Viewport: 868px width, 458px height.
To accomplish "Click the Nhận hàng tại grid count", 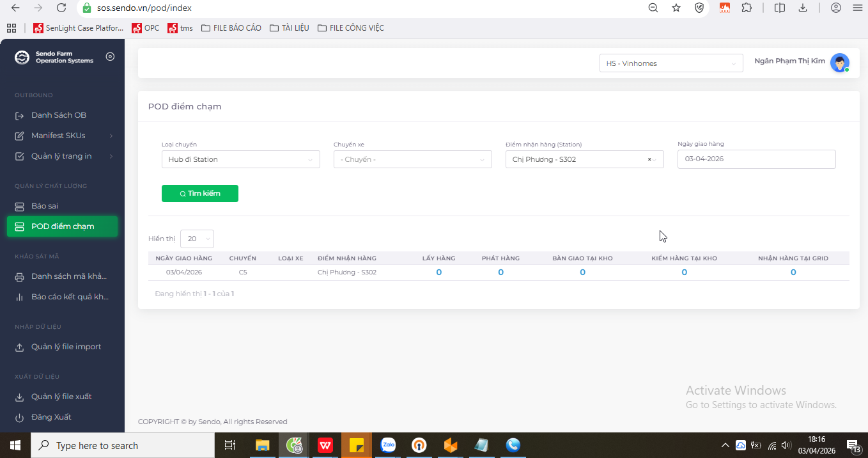I will tap(793, 272).
